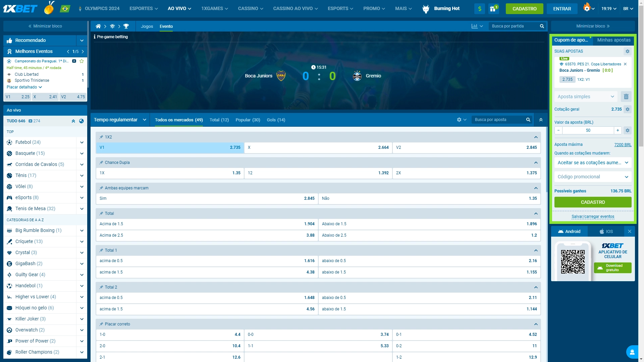
Task: Click the trophy breadcrumb icon
Action: tap(126, 26)
